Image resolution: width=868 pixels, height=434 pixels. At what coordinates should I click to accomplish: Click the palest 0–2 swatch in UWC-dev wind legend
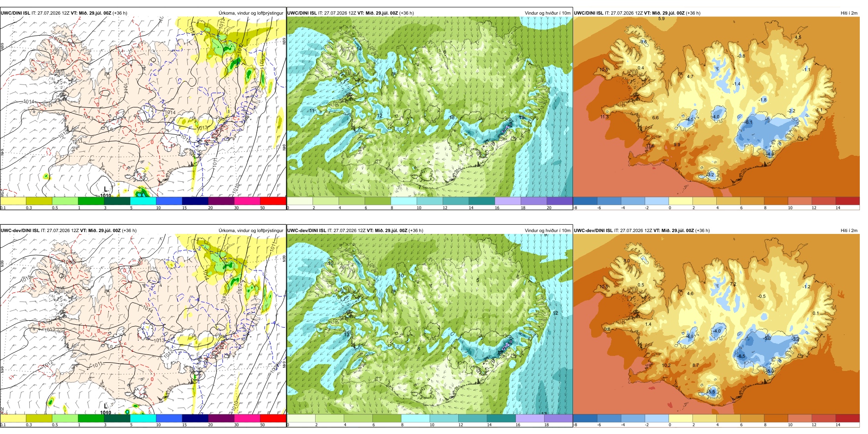301,418
